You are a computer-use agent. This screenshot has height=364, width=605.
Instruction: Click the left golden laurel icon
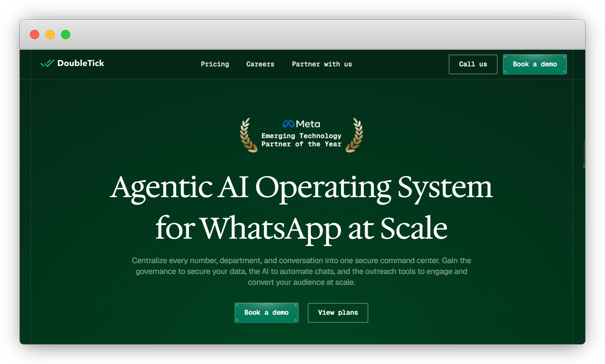248,135
